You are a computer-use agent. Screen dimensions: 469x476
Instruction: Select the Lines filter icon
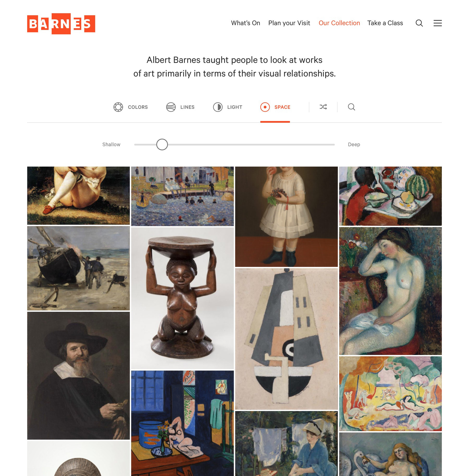(171, 107)
